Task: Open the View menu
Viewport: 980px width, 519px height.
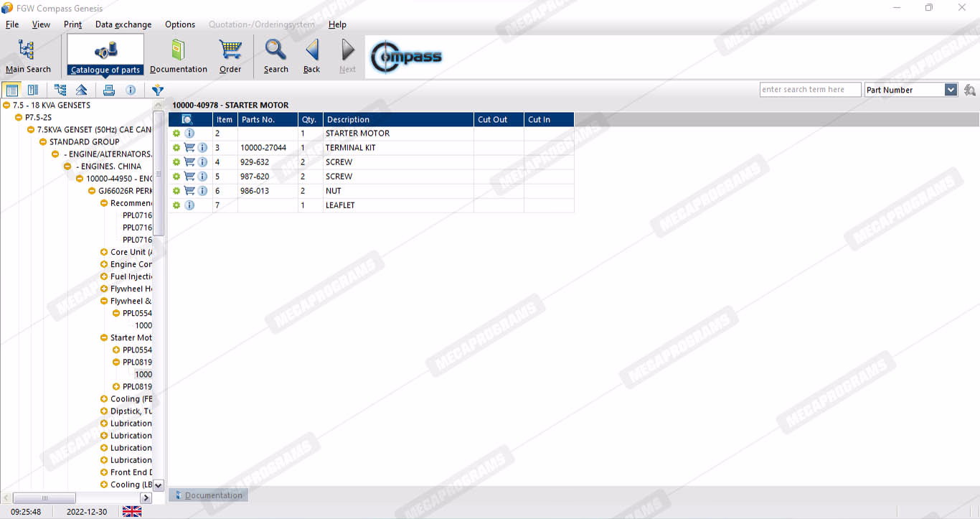Action: point(42,24)
